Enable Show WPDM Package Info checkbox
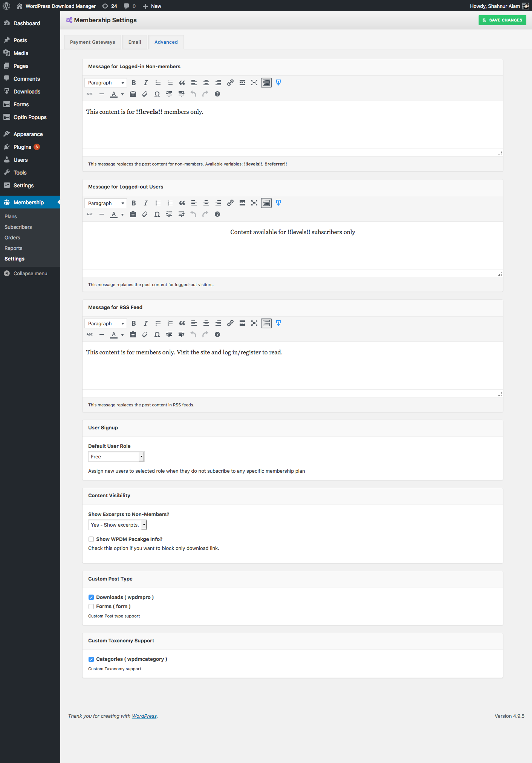The height and width of the screenshot is (763, 532). click(91, 539)
